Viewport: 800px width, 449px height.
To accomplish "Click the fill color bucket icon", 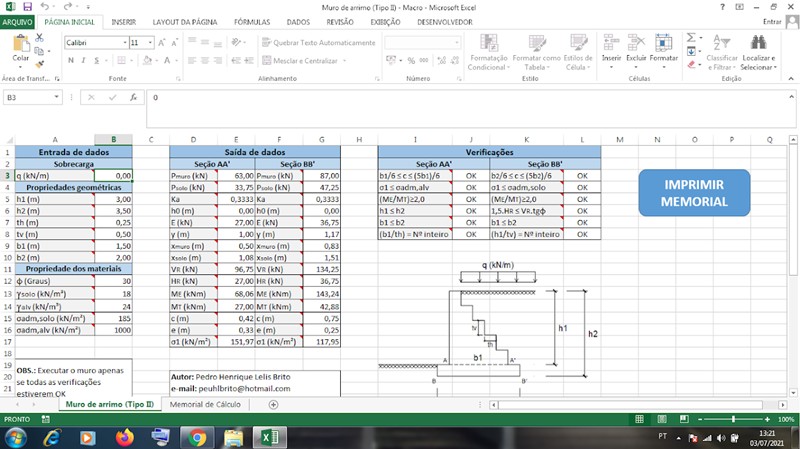I will (x=147, y=60).
